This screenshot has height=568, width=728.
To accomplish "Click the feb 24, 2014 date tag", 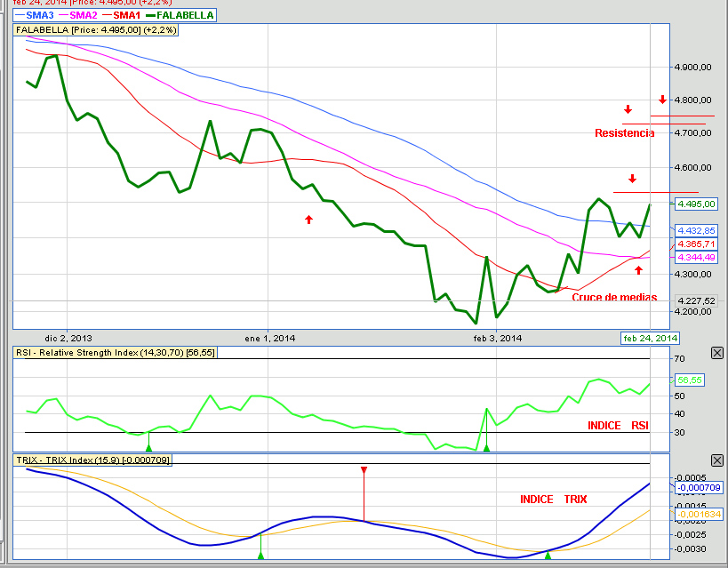I will click(650, 338).
